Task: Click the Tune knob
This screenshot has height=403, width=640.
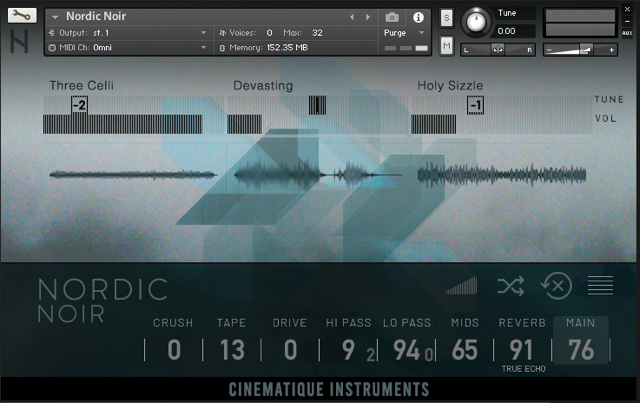Action: (x=477, y=20)
